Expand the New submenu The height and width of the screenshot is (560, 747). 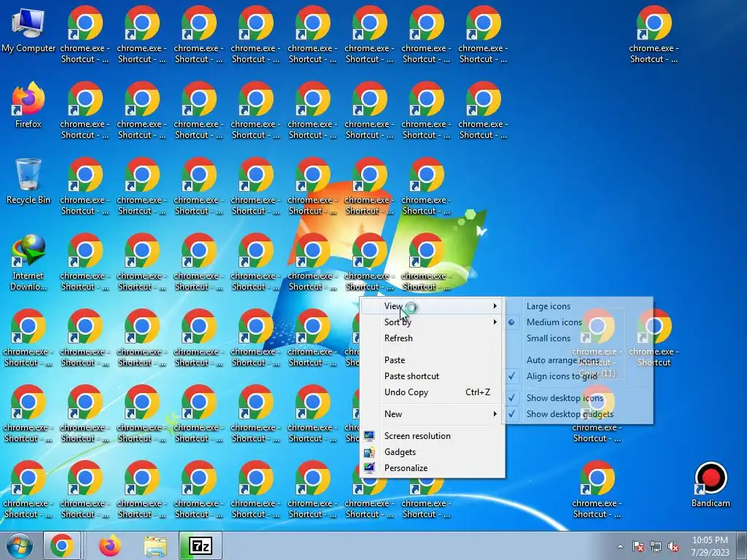point(432,414)
